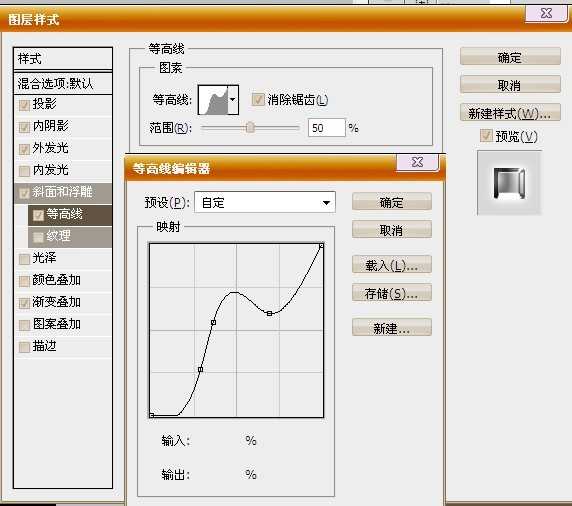
Task: Click 确定 in the Layer Style dialog
Action: pyautogui.click(x=510, y=57)
